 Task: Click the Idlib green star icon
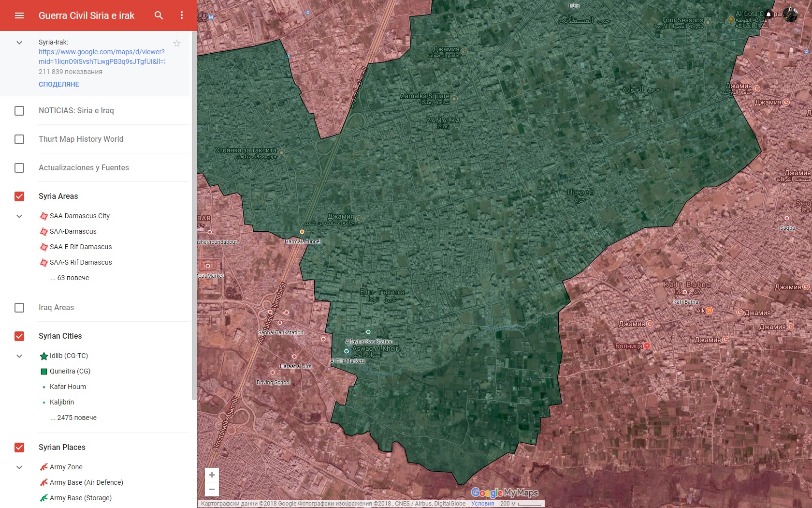pos(44,356)
